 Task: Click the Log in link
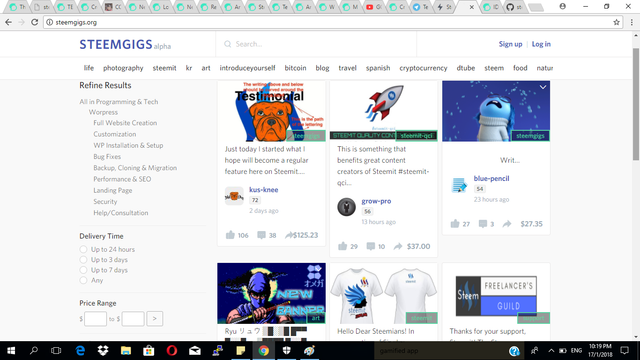[x=541, y=44]
